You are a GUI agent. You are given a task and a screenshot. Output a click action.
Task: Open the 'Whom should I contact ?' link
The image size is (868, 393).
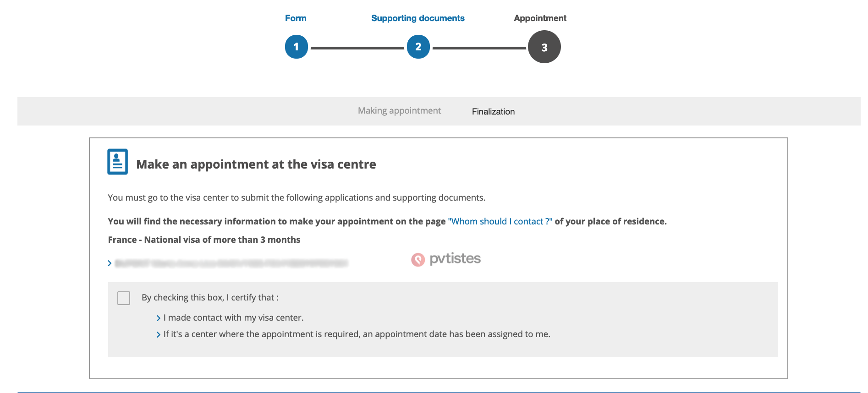point(500,221)
